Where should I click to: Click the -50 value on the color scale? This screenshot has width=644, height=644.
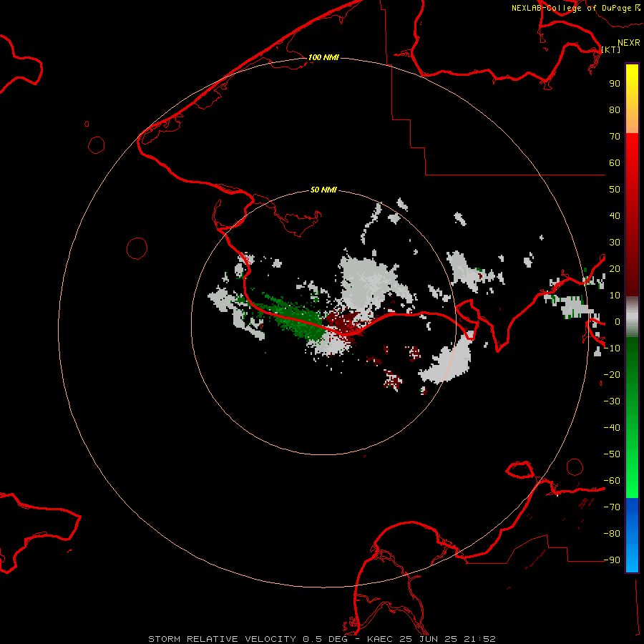612,454
